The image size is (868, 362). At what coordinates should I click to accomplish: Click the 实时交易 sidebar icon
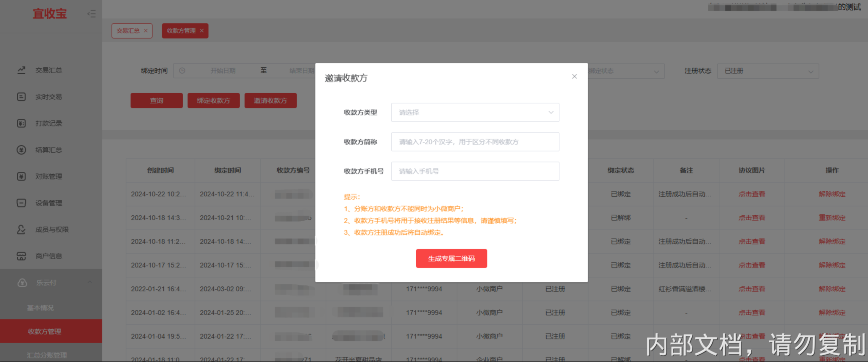pos(21,96)
